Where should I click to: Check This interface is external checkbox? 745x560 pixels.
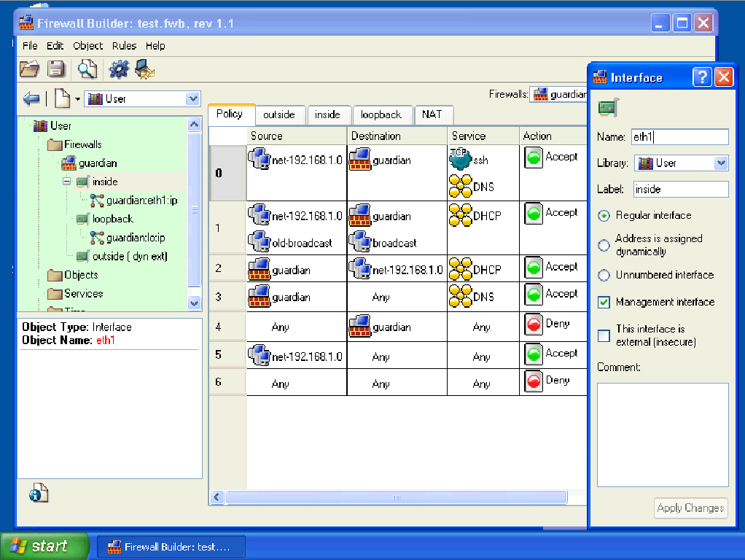[x=604, y=335]
